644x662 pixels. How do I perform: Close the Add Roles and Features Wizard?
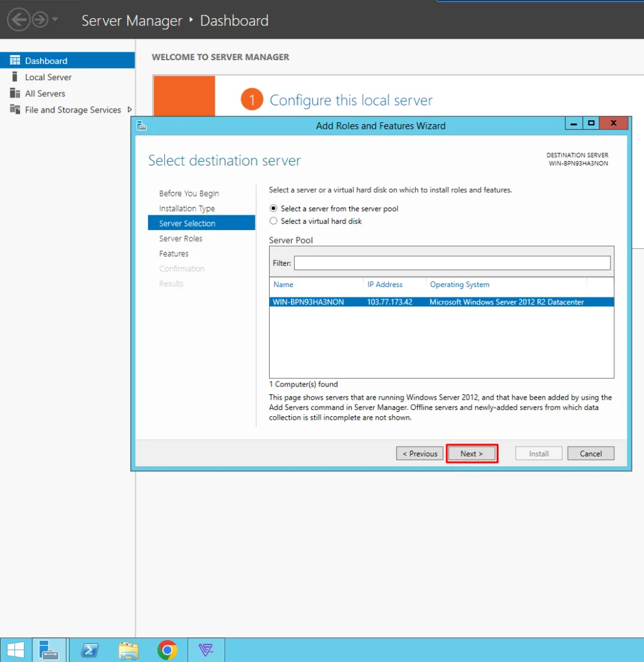614,123
